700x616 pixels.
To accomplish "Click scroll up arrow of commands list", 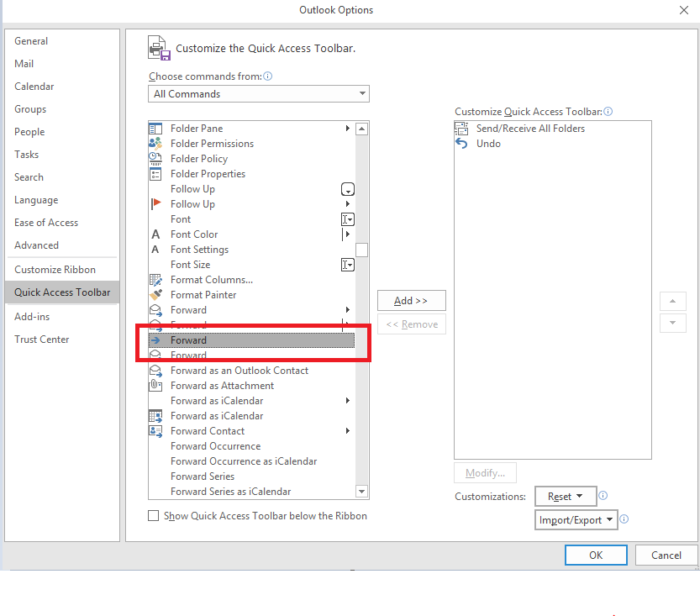I will [x=361, y=129].
